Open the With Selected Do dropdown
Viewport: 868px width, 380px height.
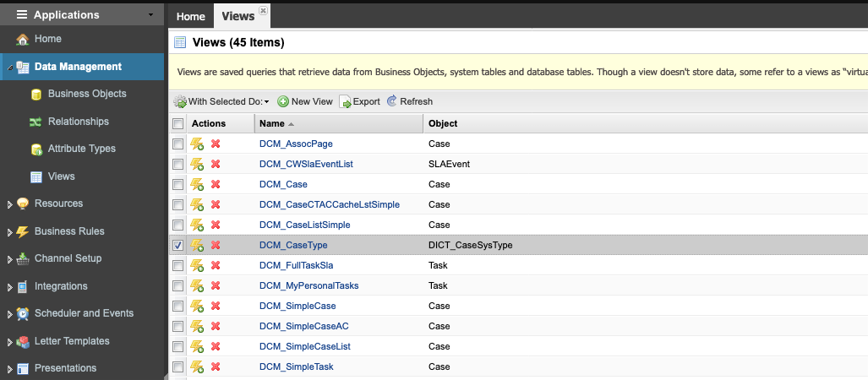(221, 102)
